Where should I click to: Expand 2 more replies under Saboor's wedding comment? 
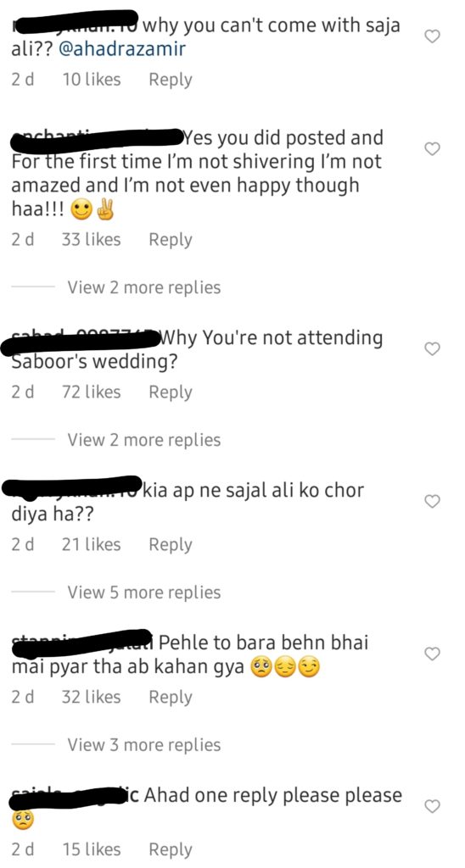pyautogui.click(x=144, y=440)
